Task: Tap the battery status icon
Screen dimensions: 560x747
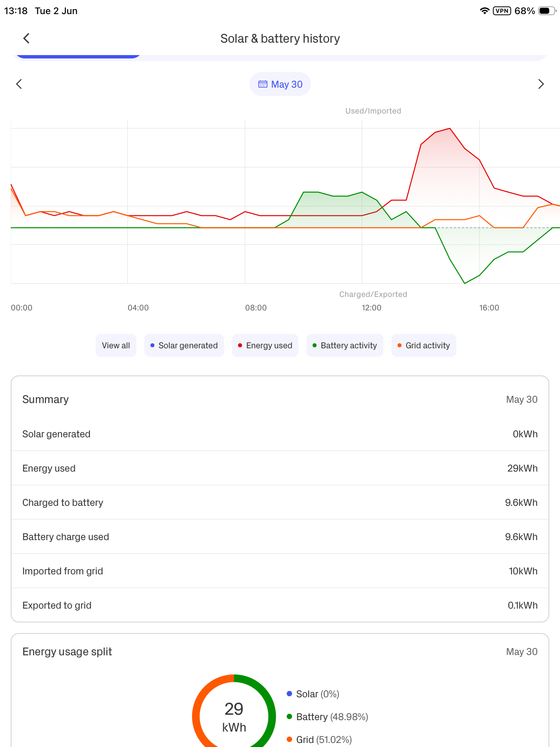Action: (547, 11)
